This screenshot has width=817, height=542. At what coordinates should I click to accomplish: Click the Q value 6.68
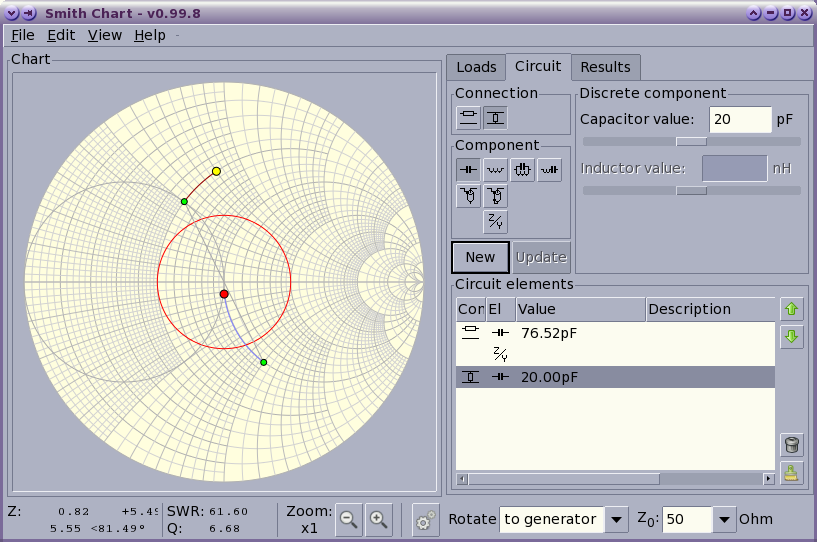(x=224, y=528)
